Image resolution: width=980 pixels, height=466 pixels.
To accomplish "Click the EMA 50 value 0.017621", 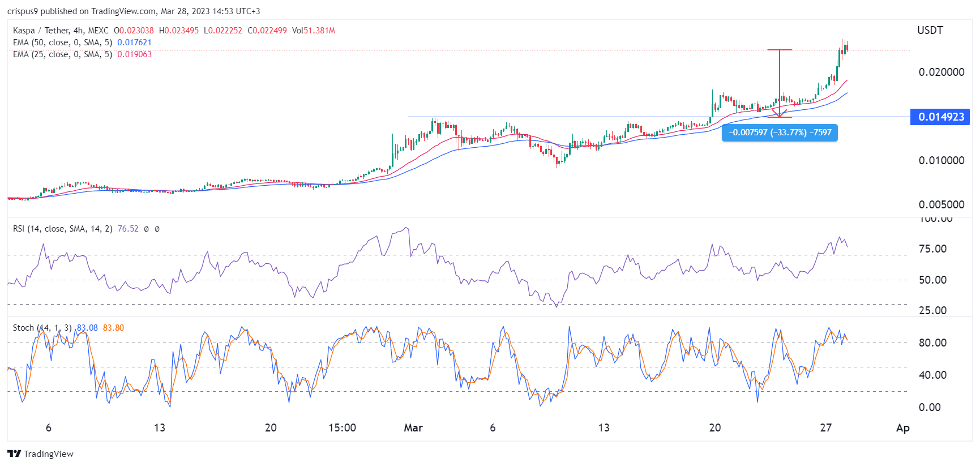I will click(134, 42).
